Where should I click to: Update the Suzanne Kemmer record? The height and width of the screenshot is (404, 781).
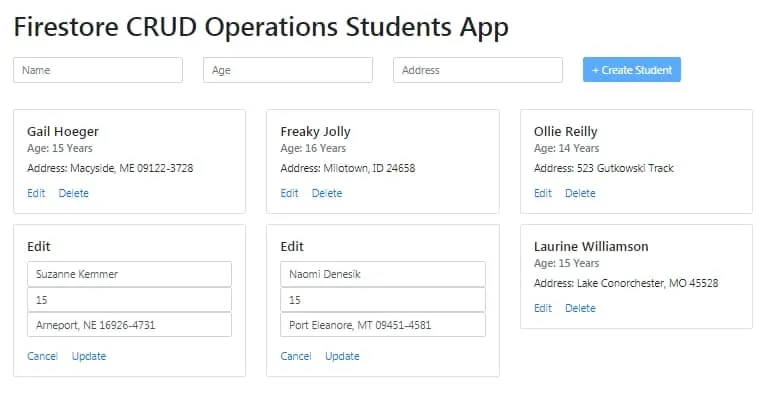[x=88, y=356]
